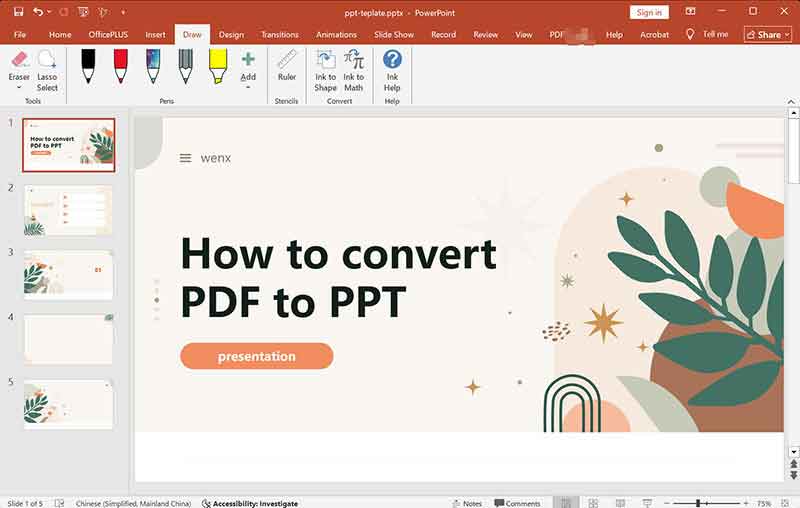Choose the yellow highlighter
Viewport: 800px width, 508px height.
pyautogui.click(x=218, y=66)
